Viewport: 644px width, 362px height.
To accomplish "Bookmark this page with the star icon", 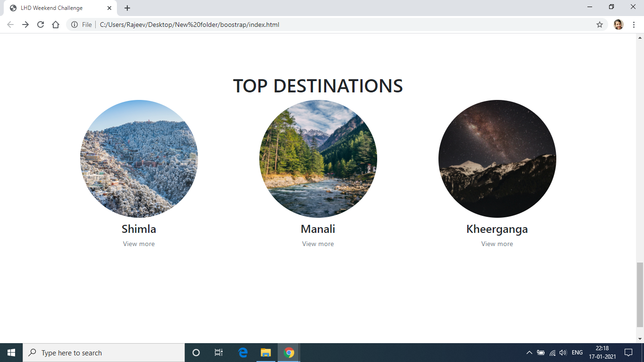I will (600, 25).
